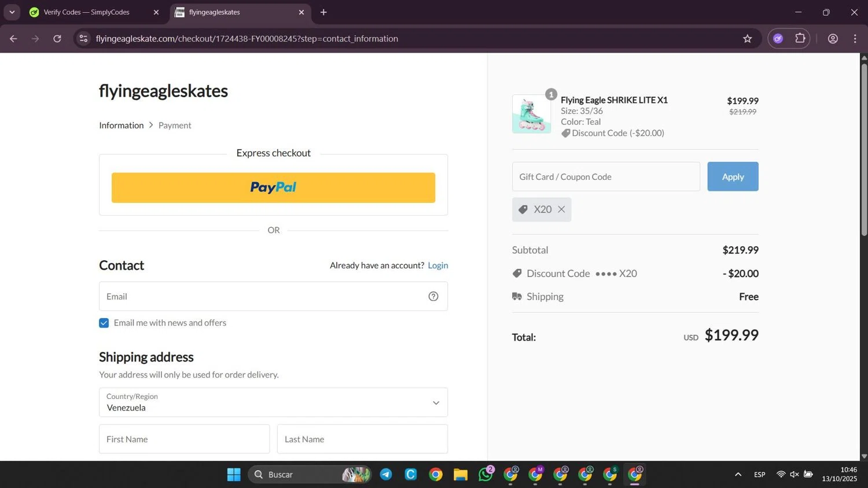Close the flyingeagleskates tab
The width and height of the screenshot is (868, 488).
click(x=301, y=12)
